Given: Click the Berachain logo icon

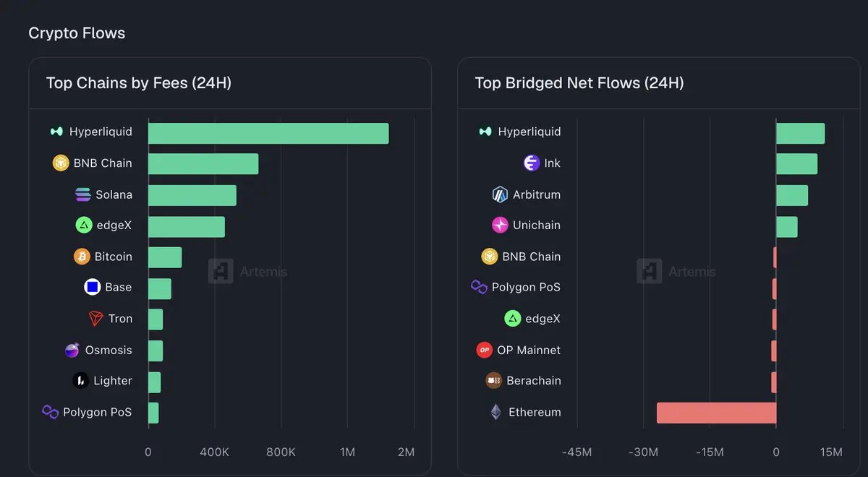Looking at the screenshot, I should click(x=493, y=381).
